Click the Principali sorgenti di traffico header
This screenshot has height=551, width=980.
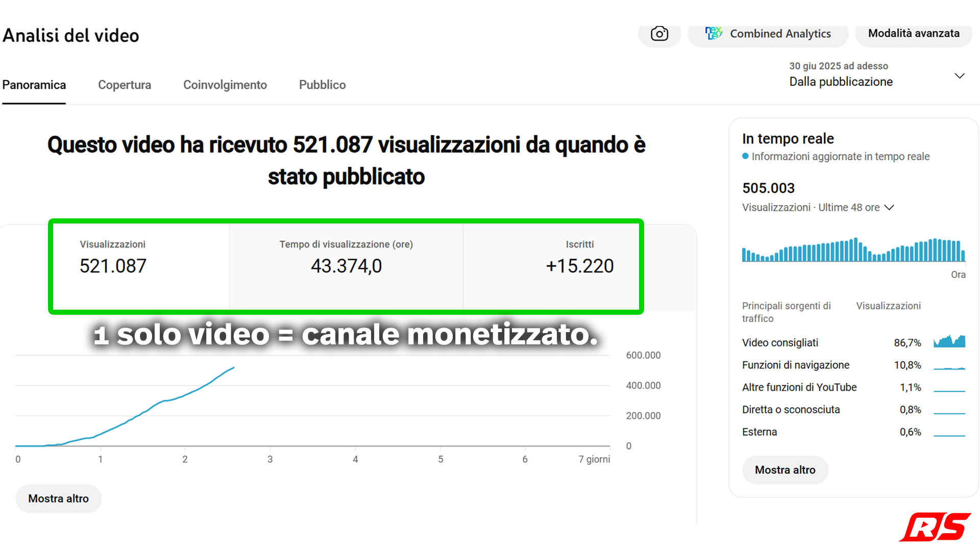[x=787, y=312]
